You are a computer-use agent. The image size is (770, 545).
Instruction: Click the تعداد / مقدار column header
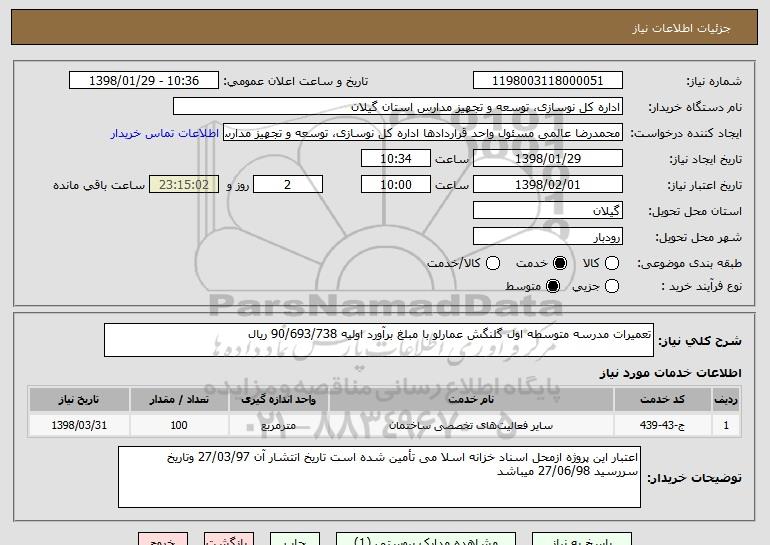point(179,400)
